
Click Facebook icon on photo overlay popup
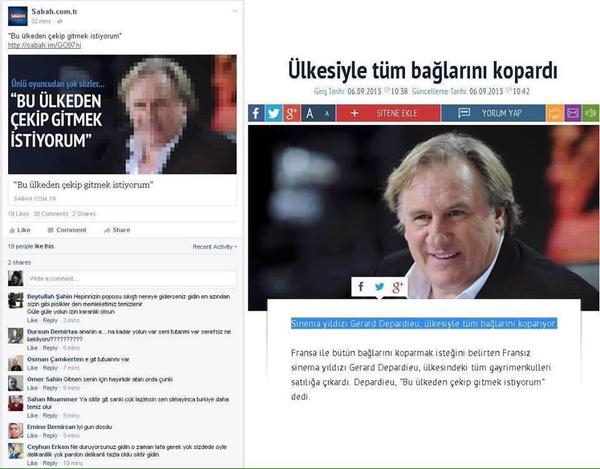coord(361,287)
